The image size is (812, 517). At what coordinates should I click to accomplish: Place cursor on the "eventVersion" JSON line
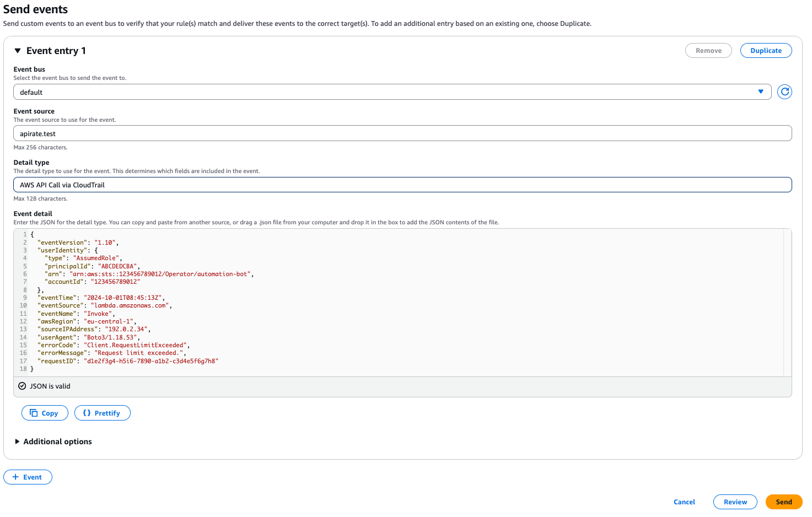point(78,243)
